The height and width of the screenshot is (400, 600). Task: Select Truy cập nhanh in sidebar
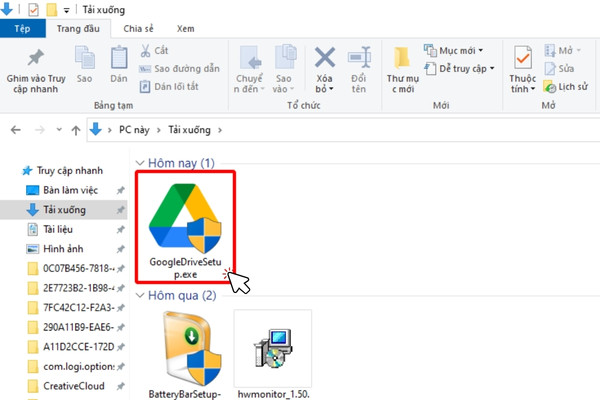pyautogui.click(x=62, y=171)
